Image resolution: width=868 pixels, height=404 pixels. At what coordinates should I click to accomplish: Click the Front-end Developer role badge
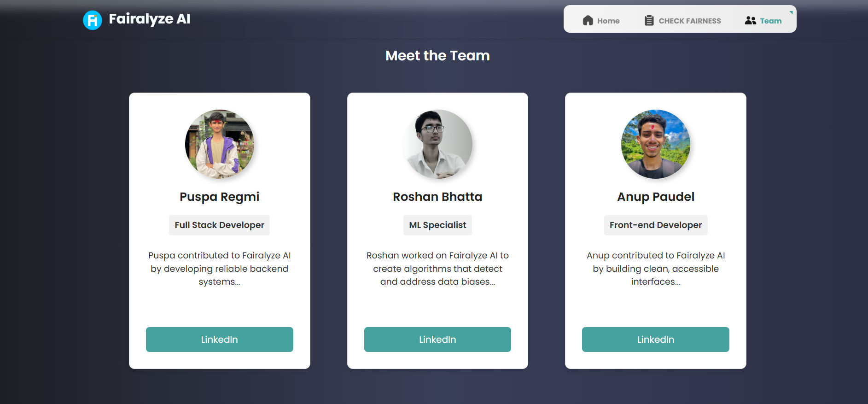tap(656, 225)
